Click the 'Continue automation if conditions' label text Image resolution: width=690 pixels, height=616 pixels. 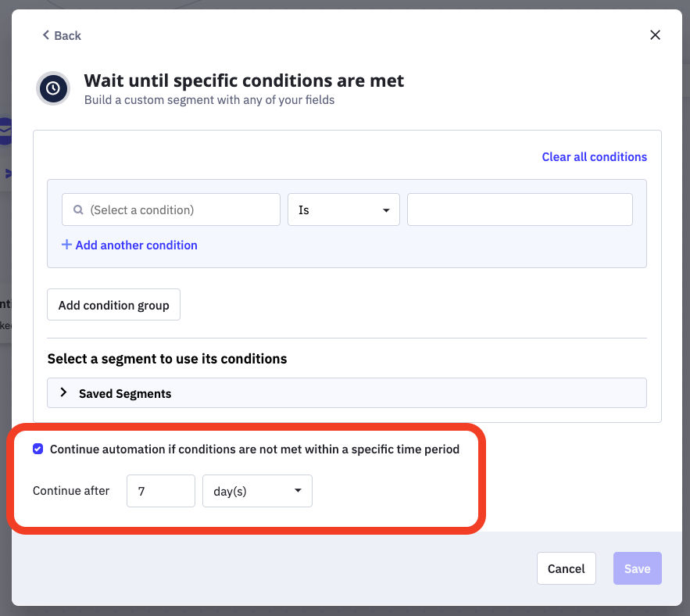tap(254, 449)
